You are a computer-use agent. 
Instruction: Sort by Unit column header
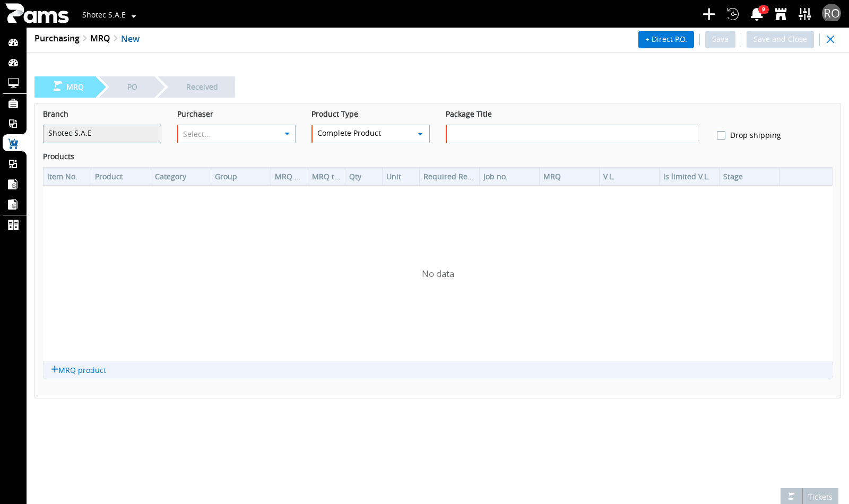pyautogui.click(x=401, y=177)
